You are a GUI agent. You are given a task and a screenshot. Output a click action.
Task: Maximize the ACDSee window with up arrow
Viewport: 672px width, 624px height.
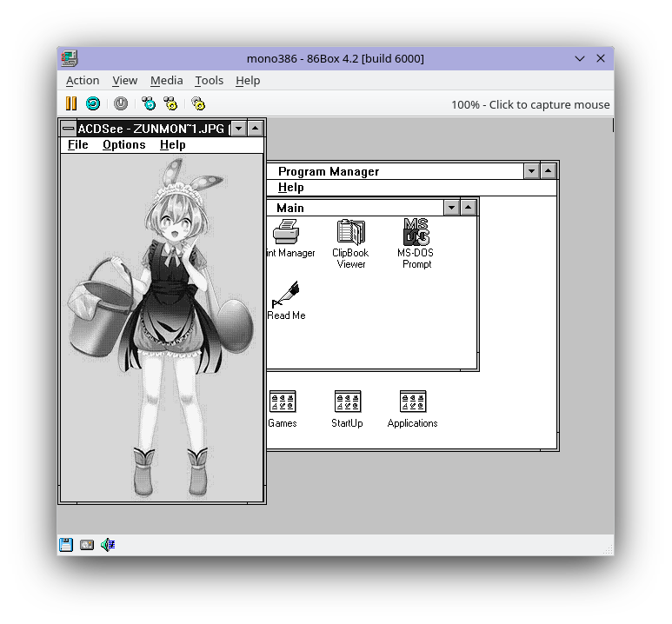pos(255,128)
